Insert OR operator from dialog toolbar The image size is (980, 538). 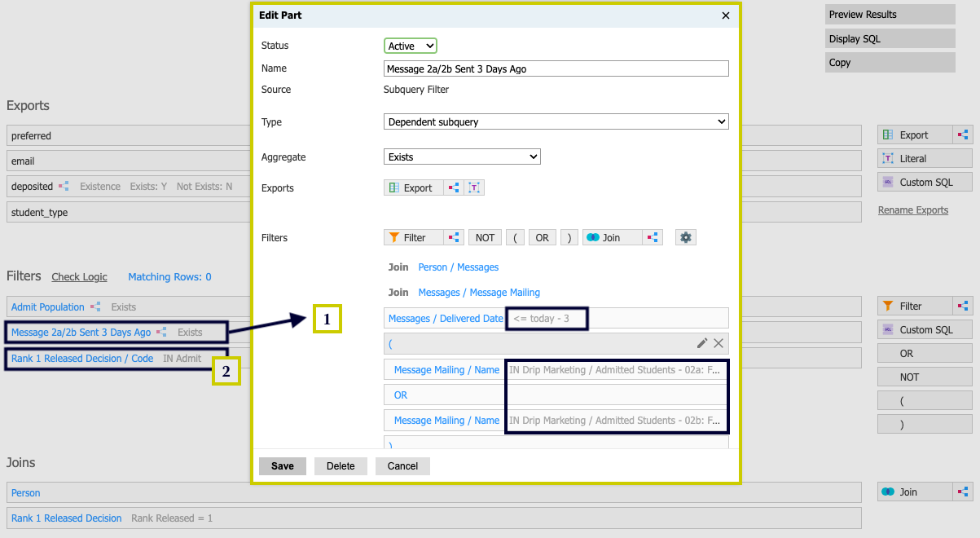point(542,237)
